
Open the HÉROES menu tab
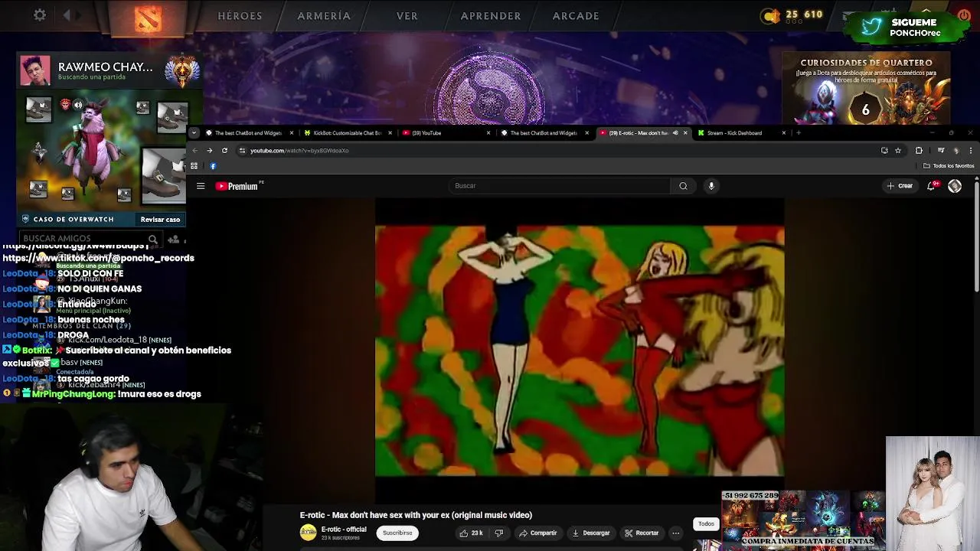point(240,15)
